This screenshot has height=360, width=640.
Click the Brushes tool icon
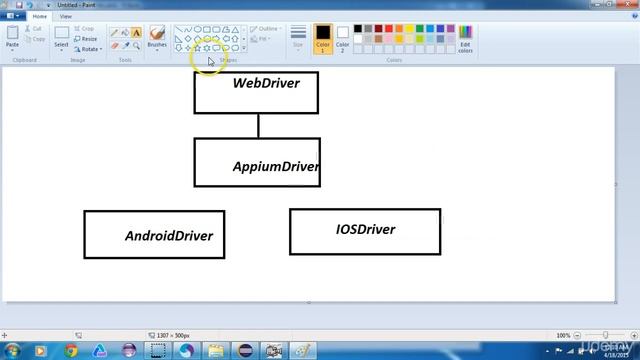(157, 33)
